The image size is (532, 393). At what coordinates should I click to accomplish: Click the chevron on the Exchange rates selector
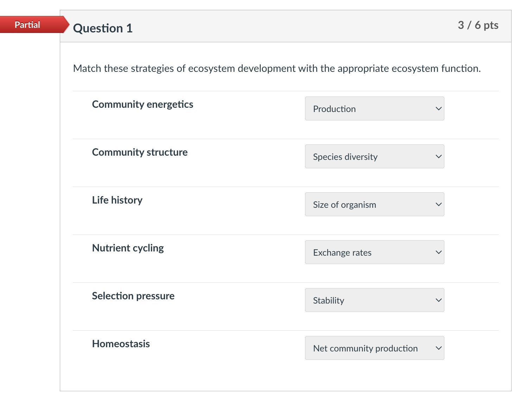(x=438, y=252)
